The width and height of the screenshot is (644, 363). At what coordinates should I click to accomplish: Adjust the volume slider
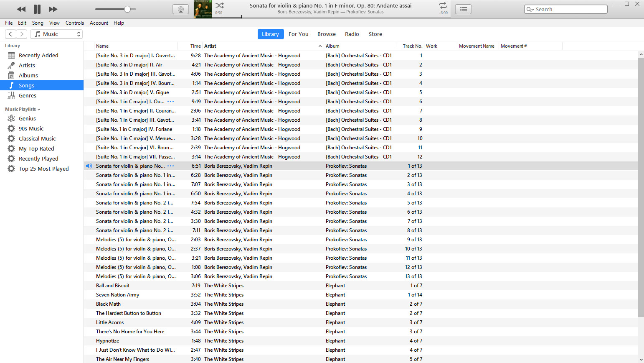pos(116,9)
